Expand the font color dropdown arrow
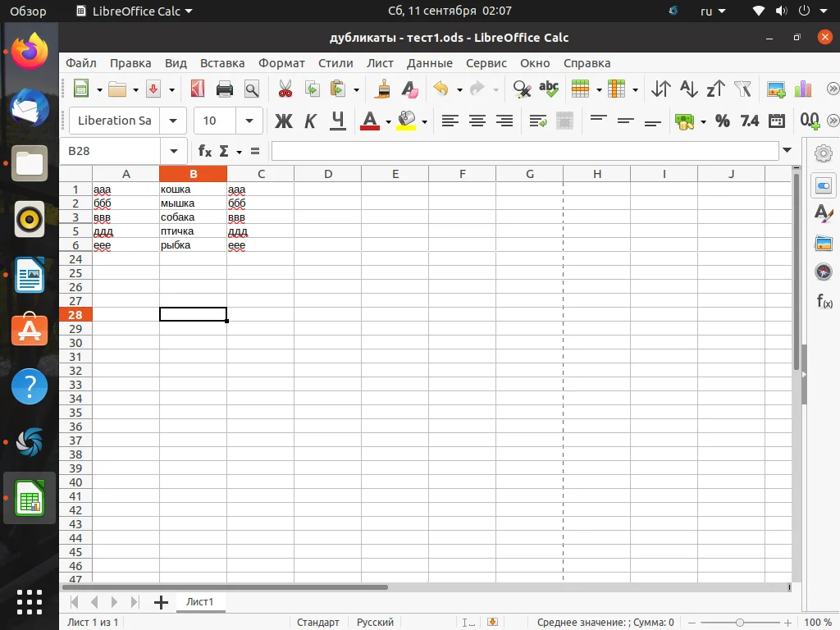This screenshot has height=630, width=840. [x=387, y=121]
